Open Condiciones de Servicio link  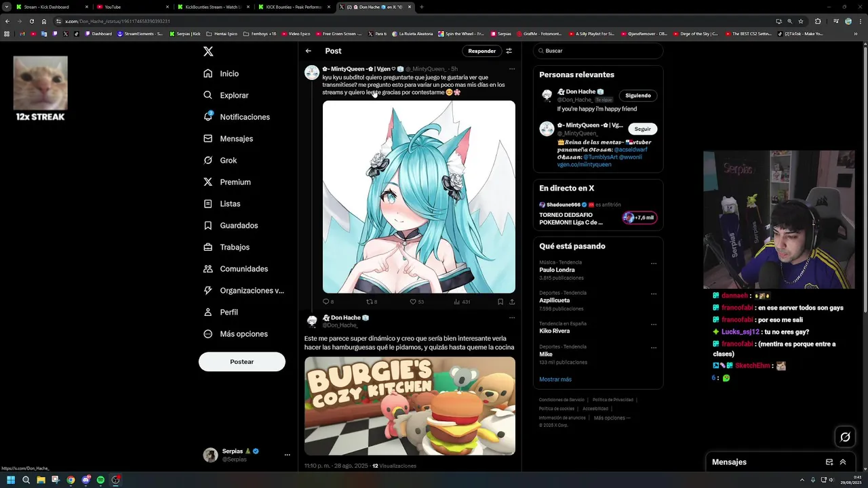561,400
